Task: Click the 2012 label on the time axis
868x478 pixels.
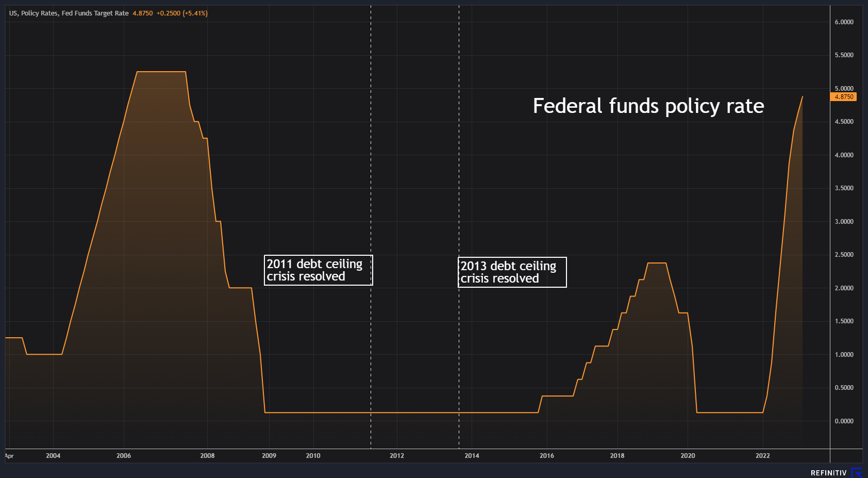Action: pyautogui.click(x=397, y=456)
